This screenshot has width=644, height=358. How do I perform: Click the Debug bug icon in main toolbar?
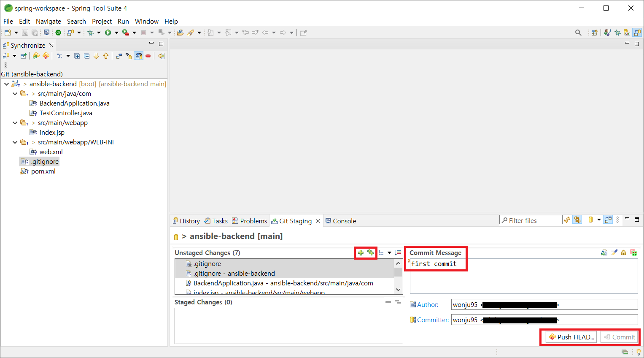pos(90,33)
